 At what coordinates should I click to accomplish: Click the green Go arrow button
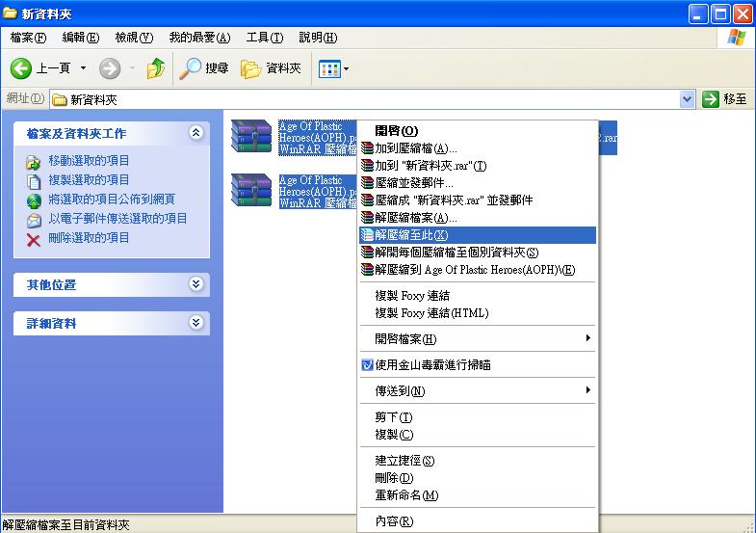click(x=710, y=99)
